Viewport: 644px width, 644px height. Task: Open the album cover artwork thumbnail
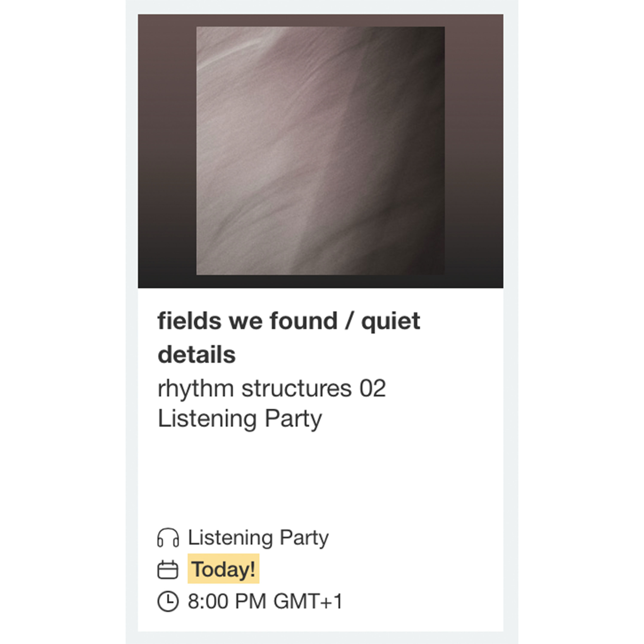coord(320,151)
